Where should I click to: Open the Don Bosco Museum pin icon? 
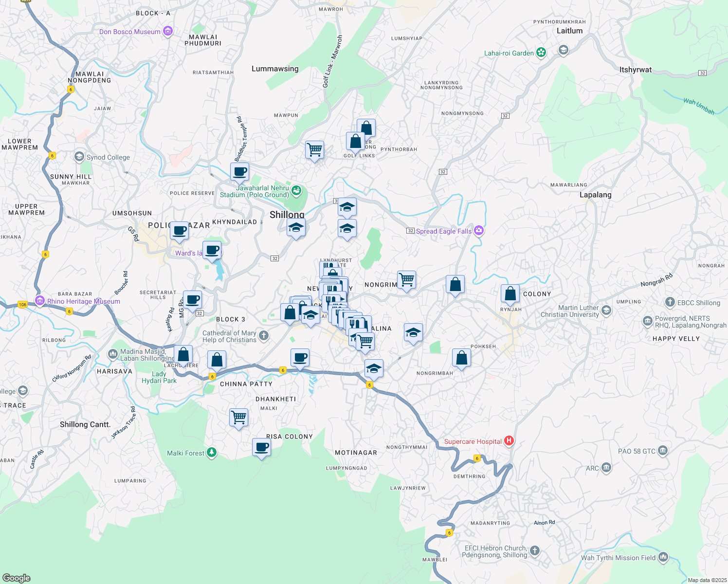coord(168,32)
